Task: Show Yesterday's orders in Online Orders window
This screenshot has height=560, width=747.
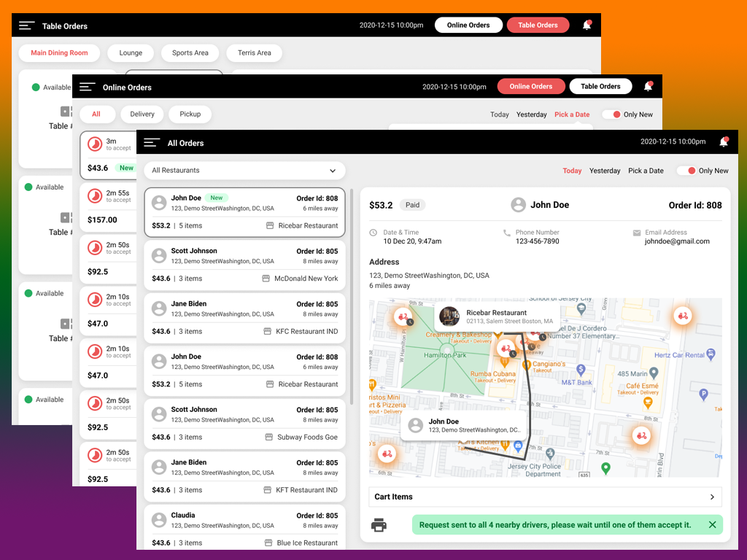Action: point(531,114)
